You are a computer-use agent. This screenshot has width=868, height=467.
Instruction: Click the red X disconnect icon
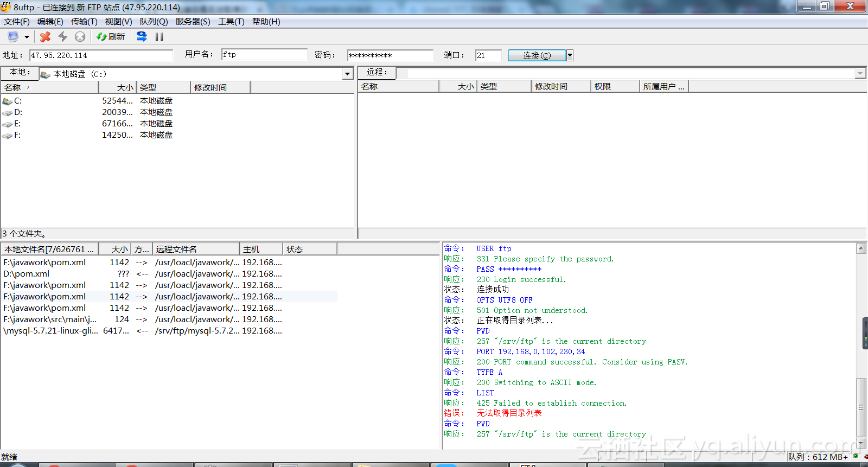click(46, 36)
